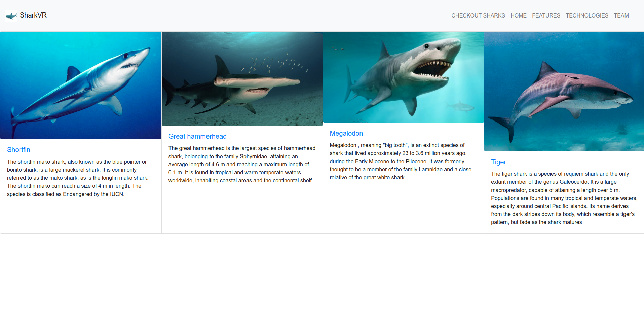Click the Megalodon description paragraph
The width and height of the screenshot is (644, 310).
coord(401,161)
